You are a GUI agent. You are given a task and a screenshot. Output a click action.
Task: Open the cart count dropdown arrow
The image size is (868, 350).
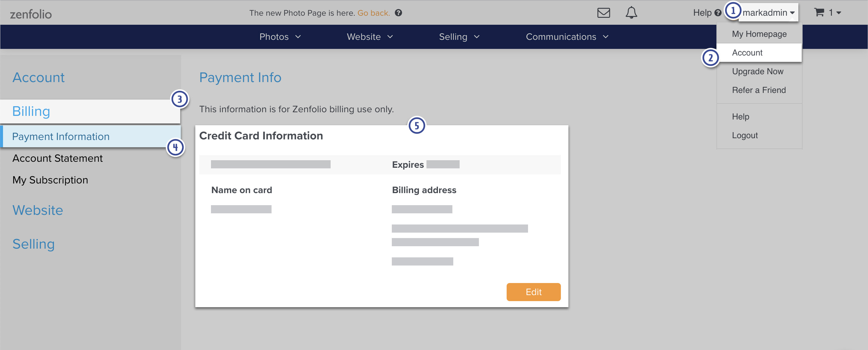click(839, 13)
